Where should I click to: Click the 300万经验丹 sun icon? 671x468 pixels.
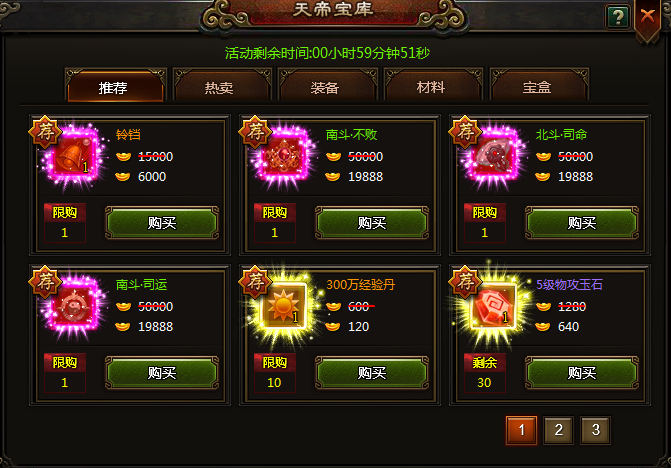(x=284, y=307)
